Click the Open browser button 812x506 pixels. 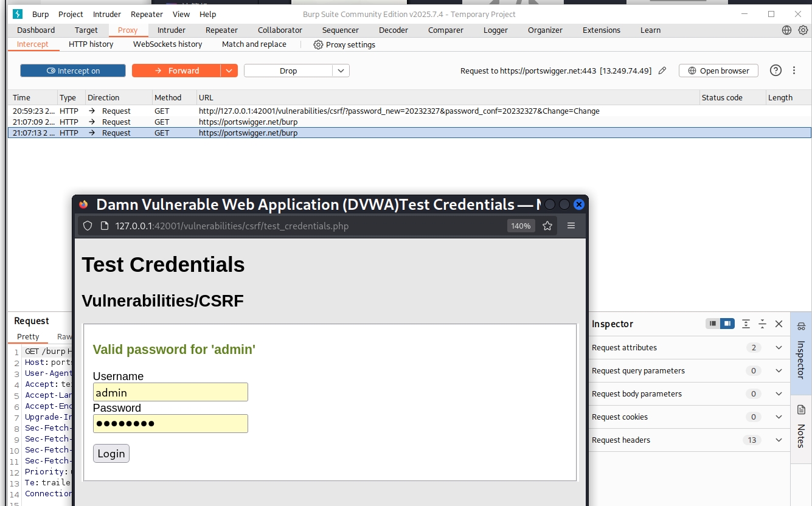(x=718, y=71)
